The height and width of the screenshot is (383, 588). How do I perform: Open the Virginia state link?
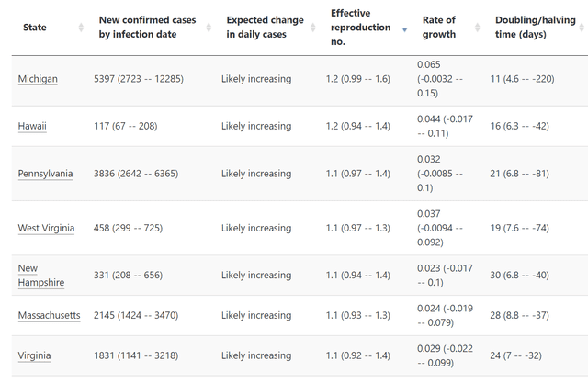click(34, 355)
